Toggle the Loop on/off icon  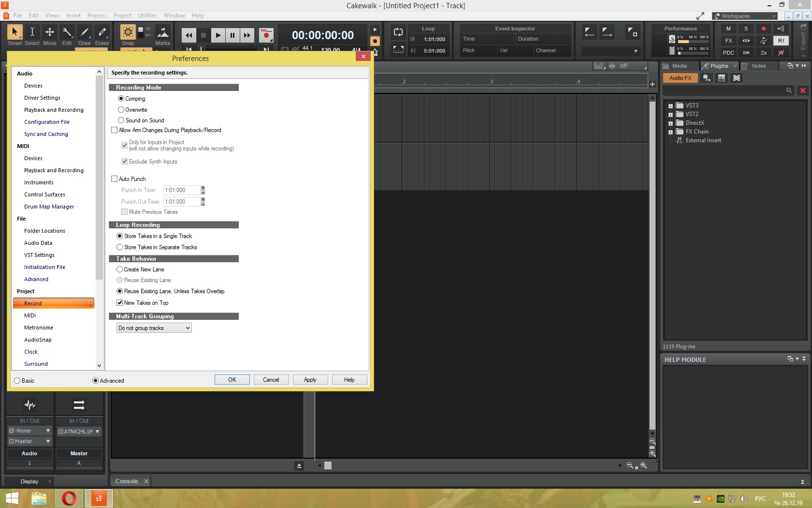[x=398, y=32]
